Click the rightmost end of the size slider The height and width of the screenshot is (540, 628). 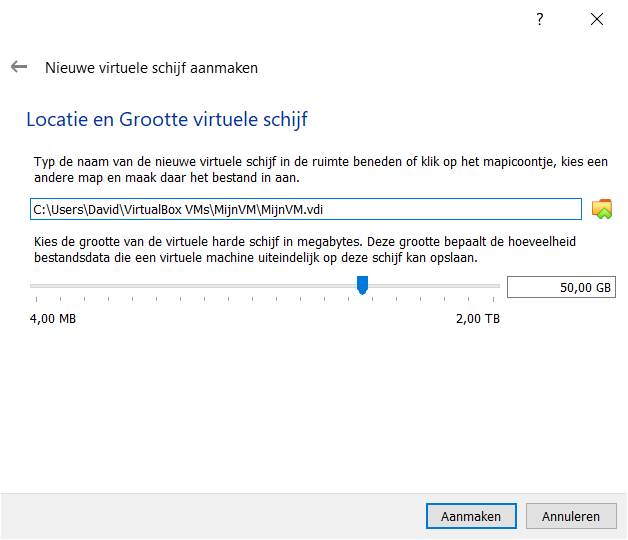pos(498,286)
